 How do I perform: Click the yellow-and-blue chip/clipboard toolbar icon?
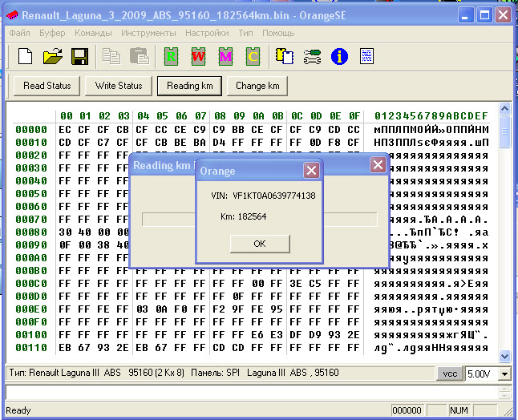point(285,56)
